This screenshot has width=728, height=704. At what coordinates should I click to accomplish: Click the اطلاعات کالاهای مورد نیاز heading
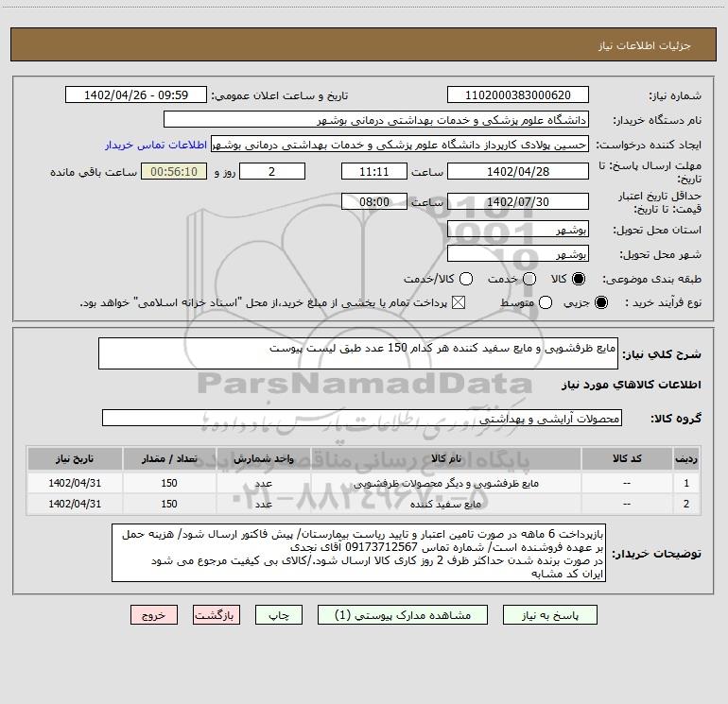coord(632,385)
